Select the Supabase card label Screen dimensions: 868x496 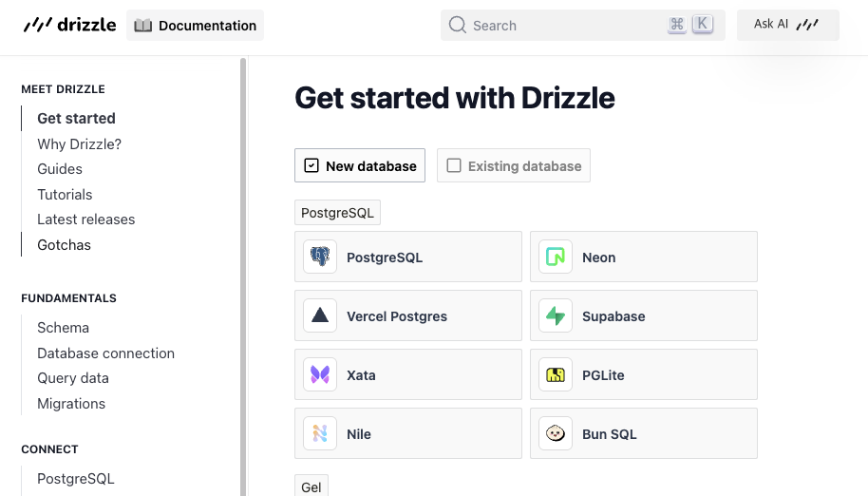(x=613, y=316)
